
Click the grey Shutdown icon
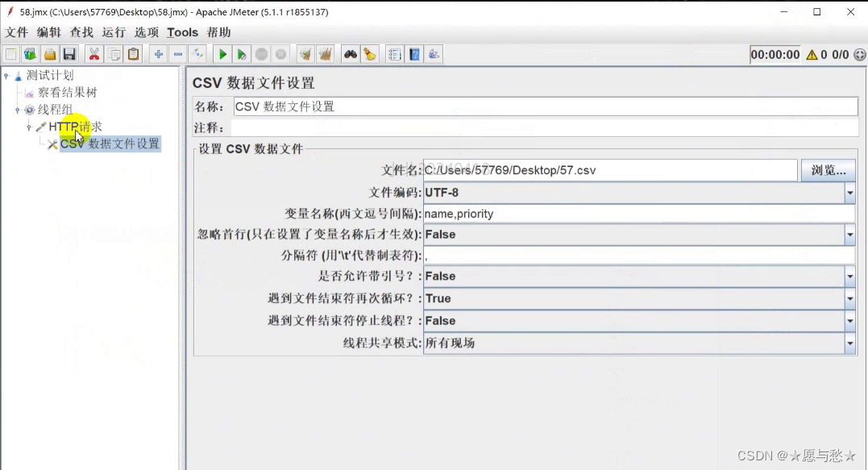(x=281, y=54)
